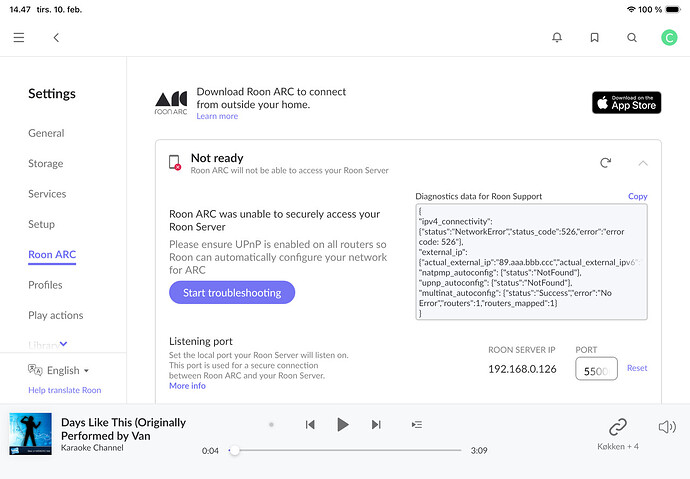Open General settings
The image size is (690, 479).
coord(46,133)
